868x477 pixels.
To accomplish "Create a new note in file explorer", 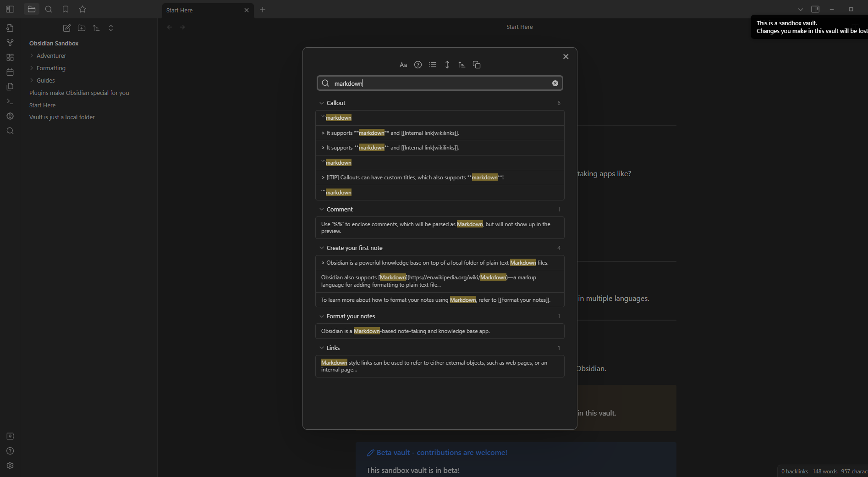I will tap(67, 28).
